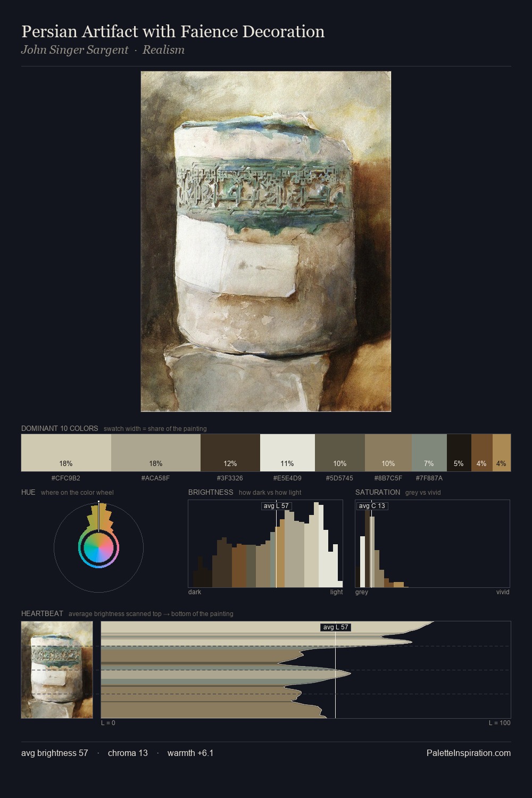
Task: Click the 'Realism' style label
Action: (x=163, y=50)
